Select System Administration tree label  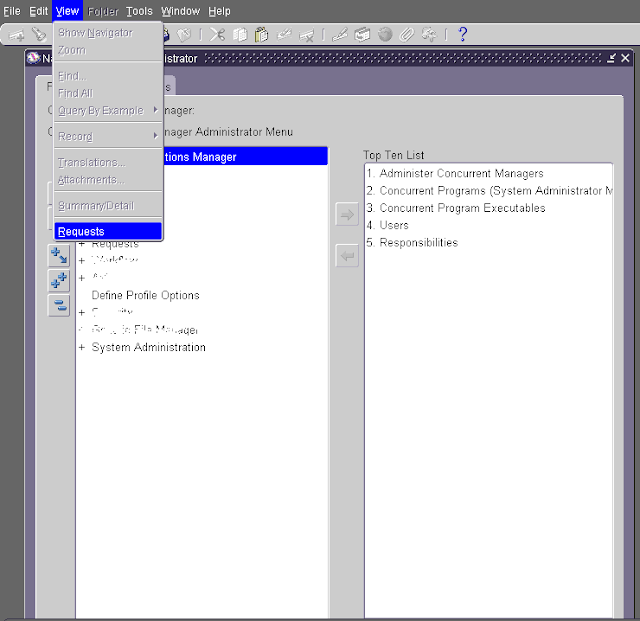click(x=149, y=347)
